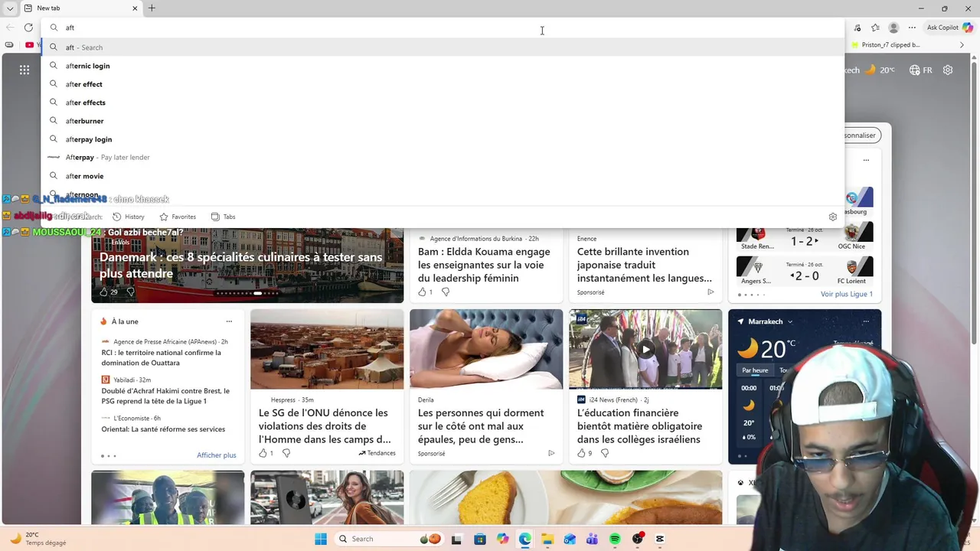The height and width of the screenshot is (551, 980).
Task: Click the browser refresh icon
Action: tap(28, 28)
